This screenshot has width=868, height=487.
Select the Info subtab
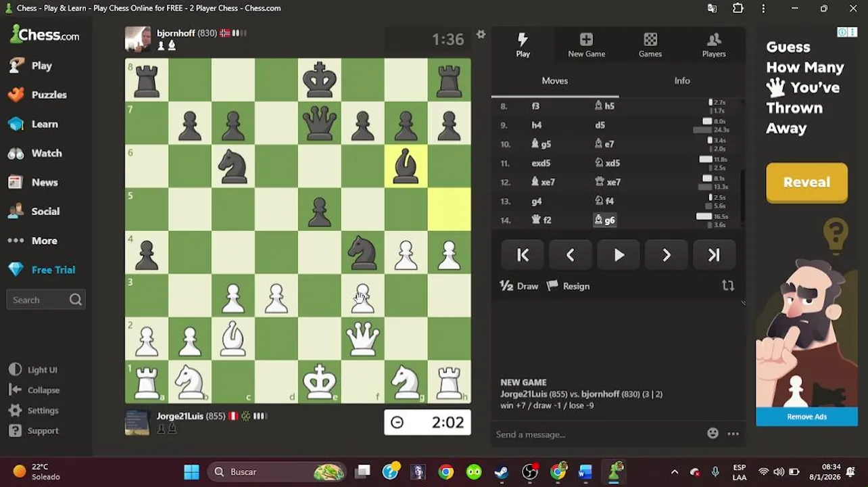(x=682, y=80)
